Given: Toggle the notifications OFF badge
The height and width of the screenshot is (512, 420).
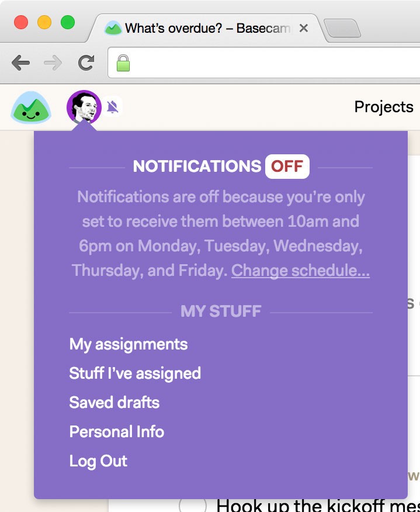Looking at the screenshot, I should [287, 167].
